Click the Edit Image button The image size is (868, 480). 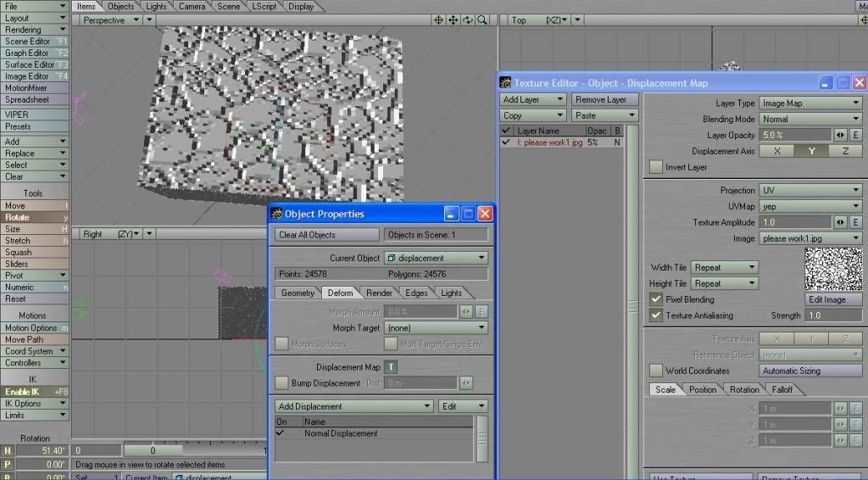[x=833, y=299]
